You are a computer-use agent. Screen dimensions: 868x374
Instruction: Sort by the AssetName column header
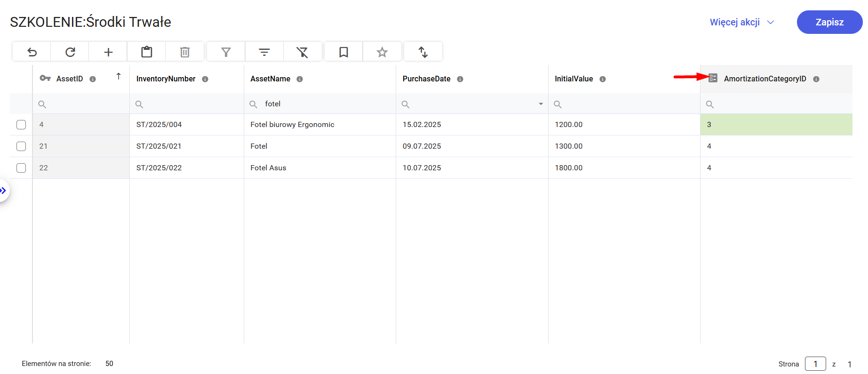click(x=270, y=79)
